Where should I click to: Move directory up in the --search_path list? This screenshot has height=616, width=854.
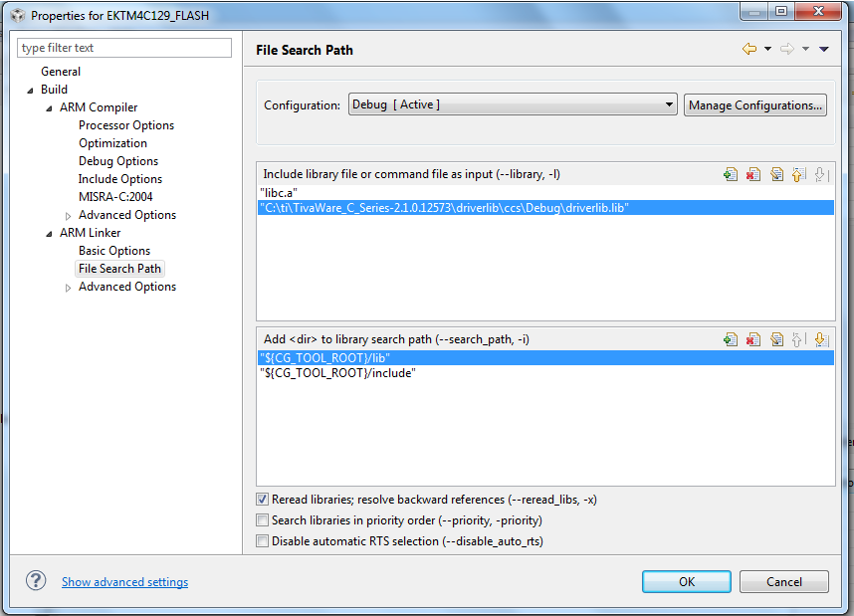pos(798,340)
